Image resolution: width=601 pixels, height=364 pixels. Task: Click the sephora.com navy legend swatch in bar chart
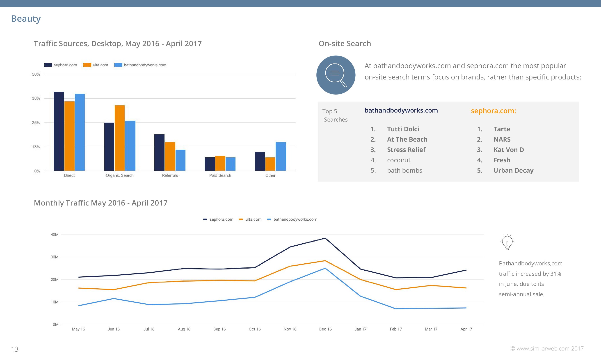(x=48, y=65)
